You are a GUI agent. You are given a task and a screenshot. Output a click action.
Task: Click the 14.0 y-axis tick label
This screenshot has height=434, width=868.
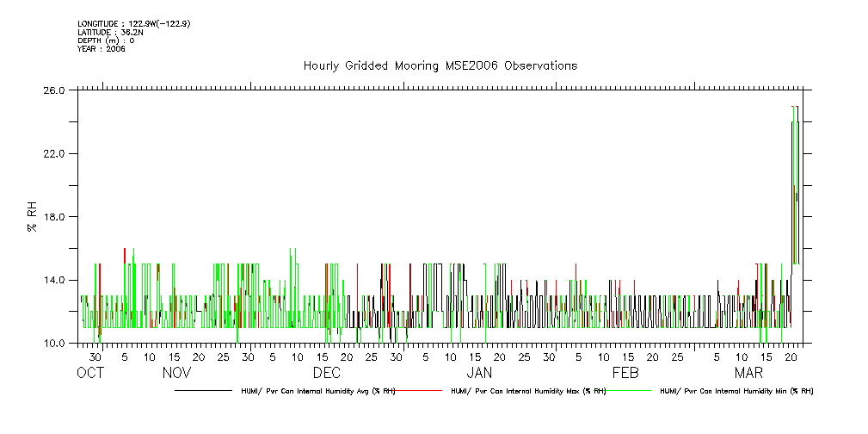55,280
